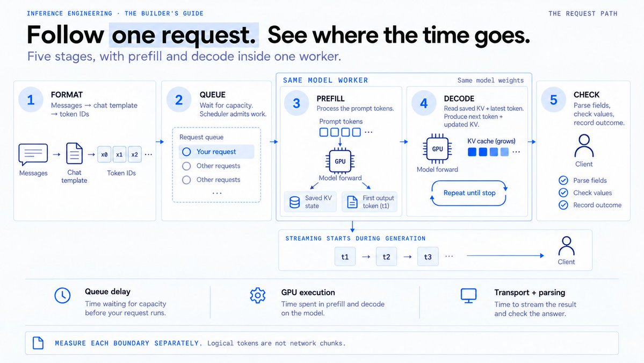The height and width of the screenshot is (363, 644).
Task: Click the "Request queue" label
Action: pos(201,137)
